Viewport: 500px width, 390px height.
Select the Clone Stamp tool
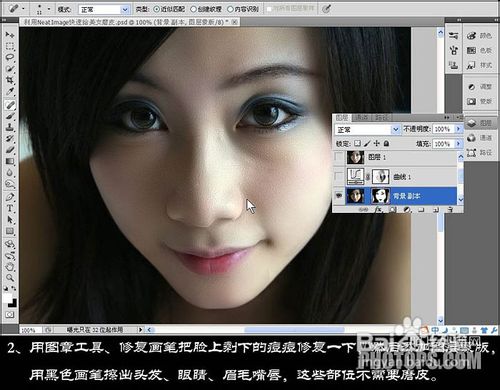pyautogui.click(x=10, y=127)
